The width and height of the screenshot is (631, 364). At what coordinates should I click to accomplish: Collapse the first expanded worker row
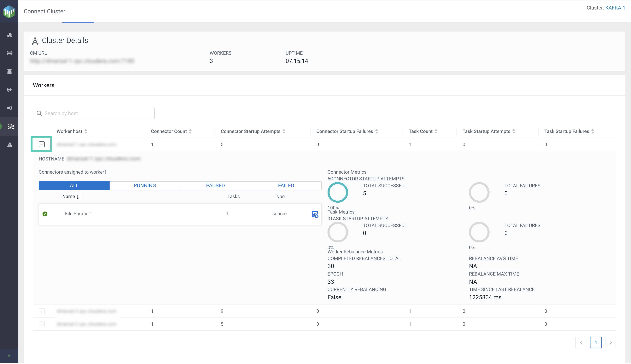(42, 144)
